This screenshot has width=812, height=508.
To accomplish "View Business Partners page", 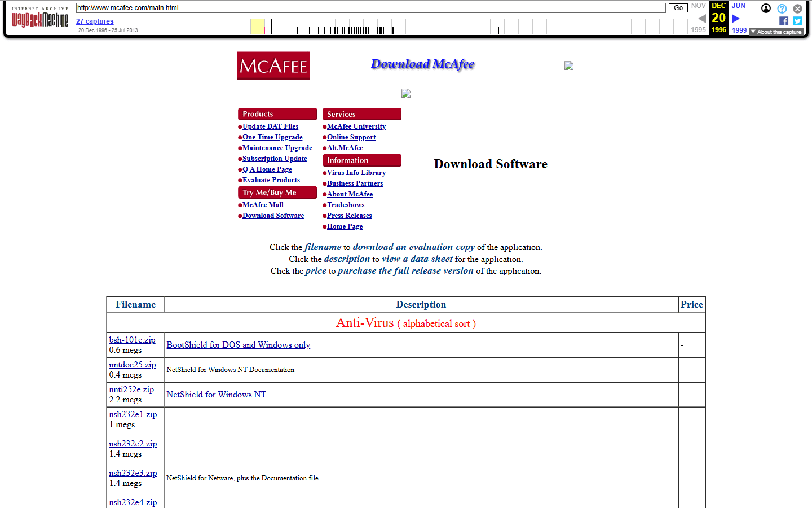I will pos(355,183).
